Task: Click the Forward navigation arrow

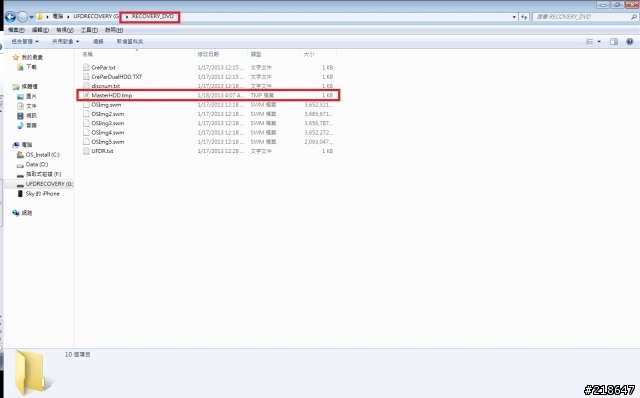Action: [23, 17]
